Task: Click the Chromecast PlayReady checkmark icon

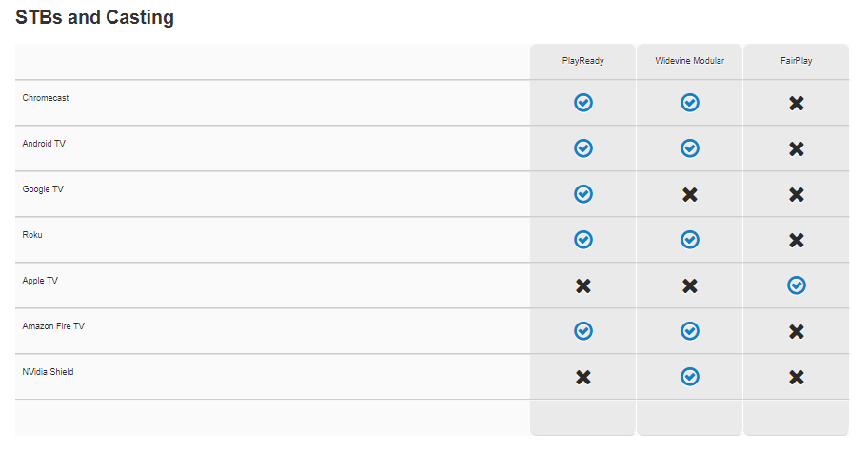Action: [x=582, y=103]
